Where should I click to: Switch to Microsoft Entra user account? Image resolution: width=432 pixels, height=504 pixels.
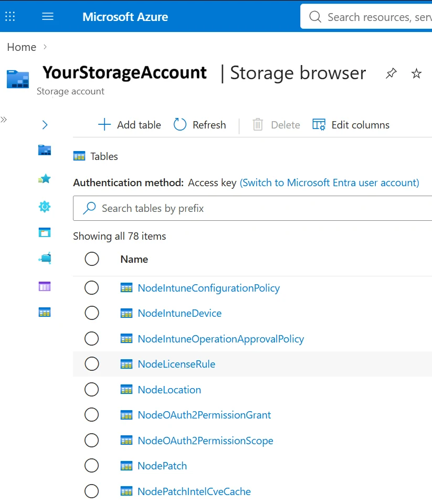pos(330,183)
